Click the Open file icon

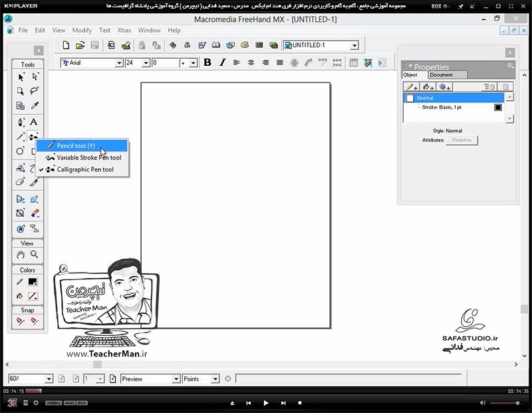pos(80,45)
